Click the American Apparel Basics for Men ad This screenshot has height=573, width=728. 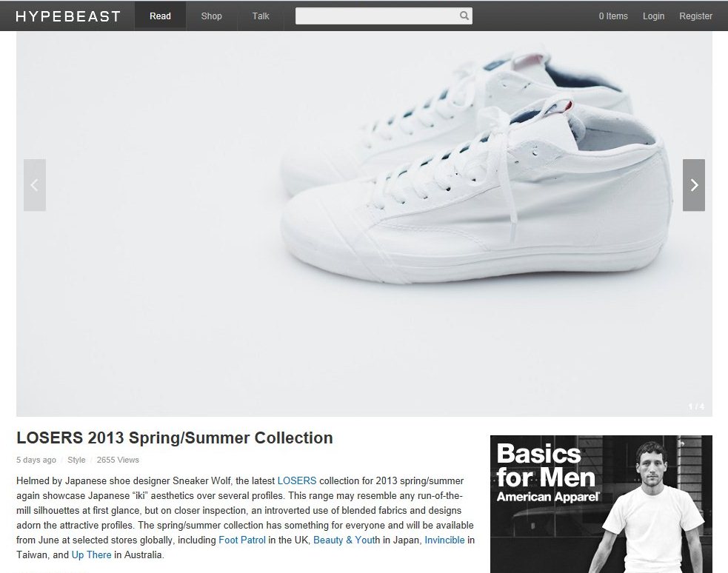pyautogui.click(x=601, y=504)
